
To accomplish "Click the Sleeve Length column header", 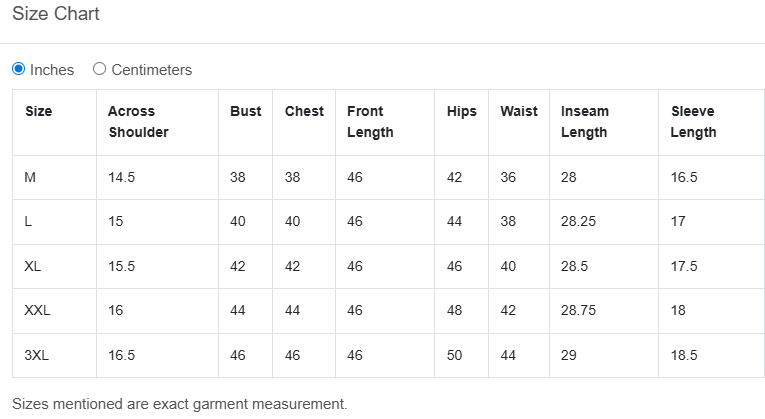I will pyautogui.click(x=693, y=121).
